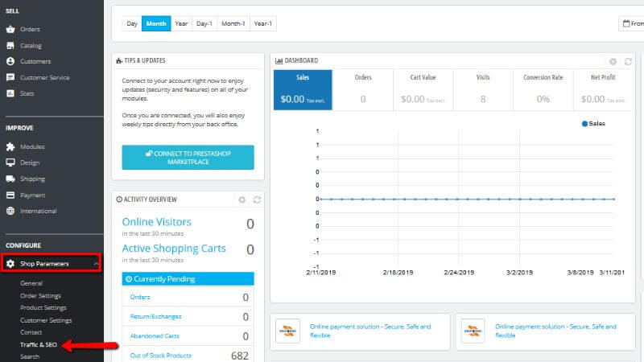Open Abandoned Carts link
This screenshot has height=362, width=644.
point(155,335)
